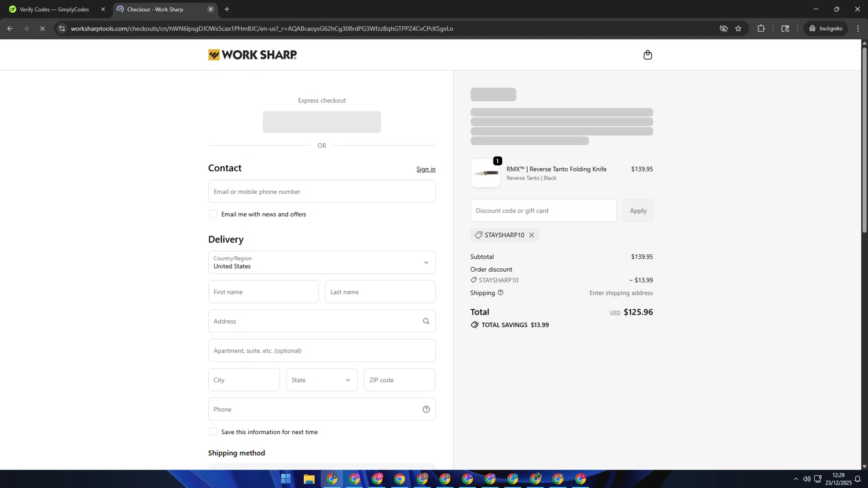Click the Incógnito profile button

[826, 28]
